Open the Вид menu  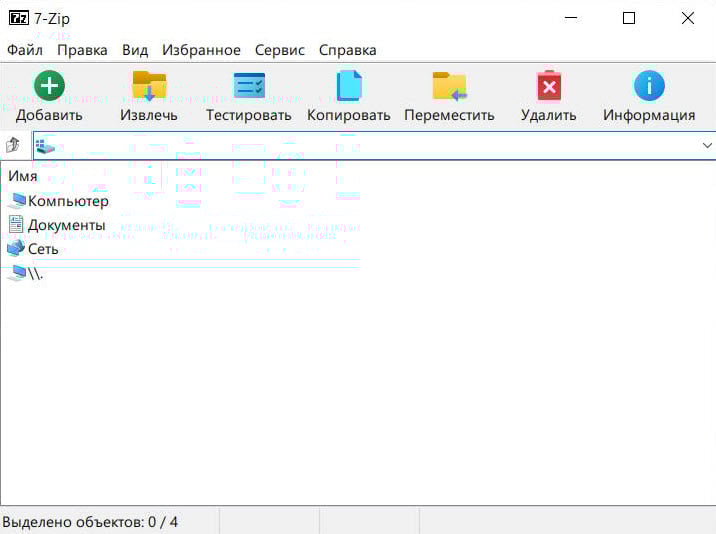135,50
